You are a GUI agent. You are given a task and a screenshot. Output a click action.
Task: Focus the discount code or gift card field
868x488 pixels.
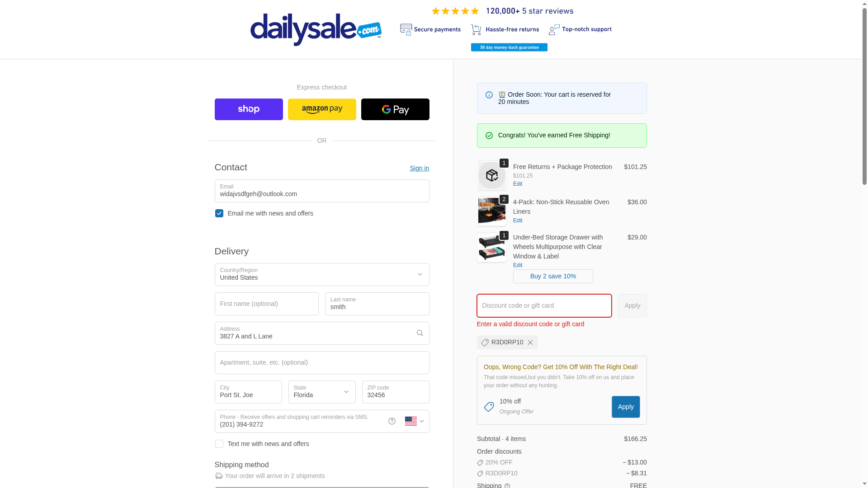pyautogui.click(x=544, y=305)
